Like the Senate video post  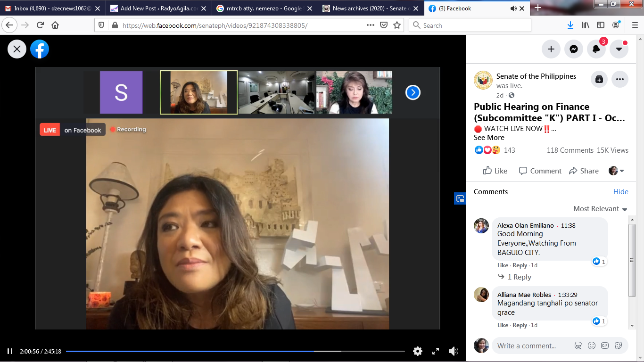495,171
